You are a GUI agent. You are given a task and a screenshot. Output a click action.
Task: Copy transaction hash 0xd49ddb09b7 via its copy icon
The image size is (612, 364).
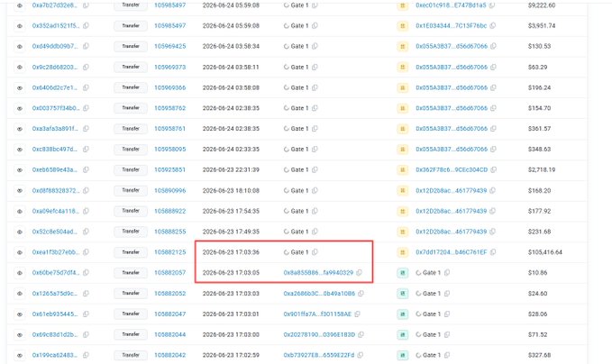86,46
